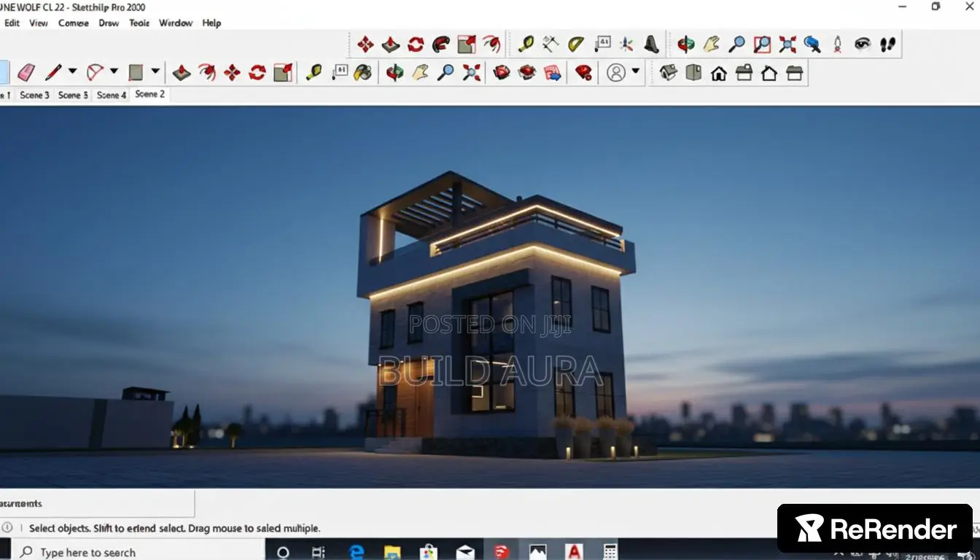Open the View menu
980x560 pixels.
click(x=39, y=23)
